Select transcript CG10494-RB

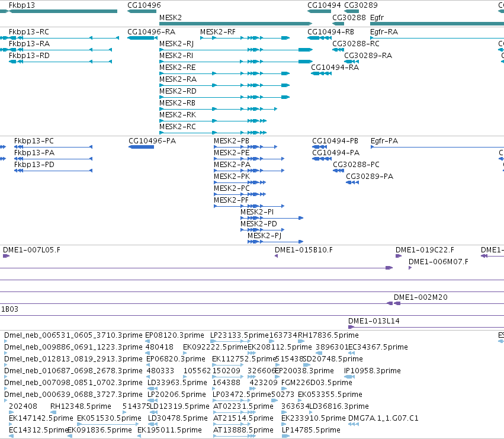[x=330, y=32]
